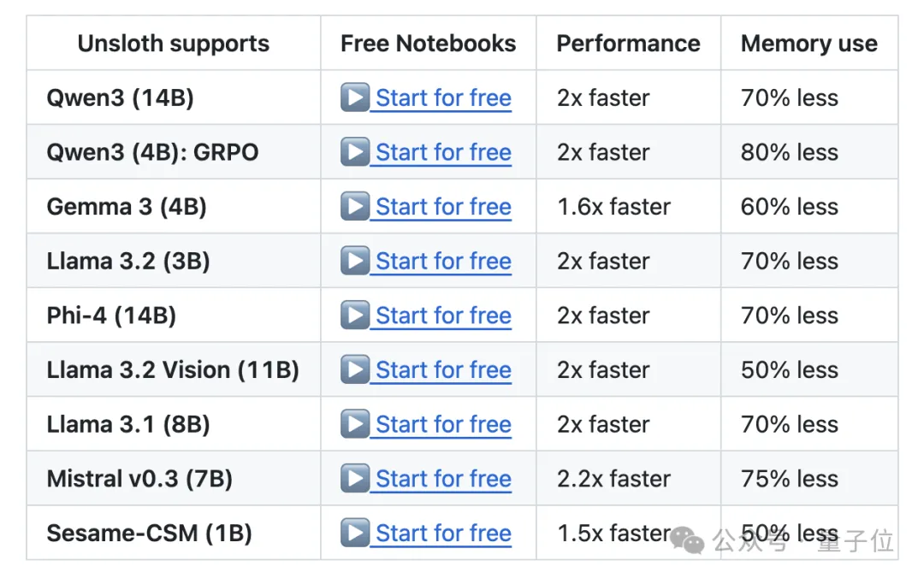
Task: Click the play icon in Llama 3.2 (3B) row
Action: pos(354,261)
